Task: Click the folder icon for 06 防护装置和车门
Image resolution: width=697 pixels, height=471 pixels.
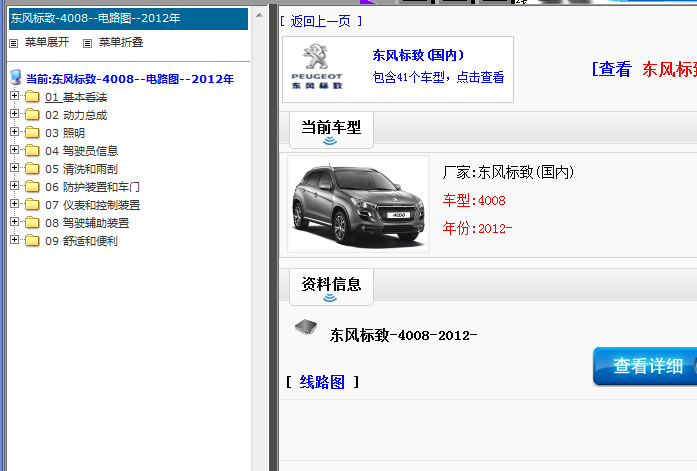Action: tap(32, 187)
